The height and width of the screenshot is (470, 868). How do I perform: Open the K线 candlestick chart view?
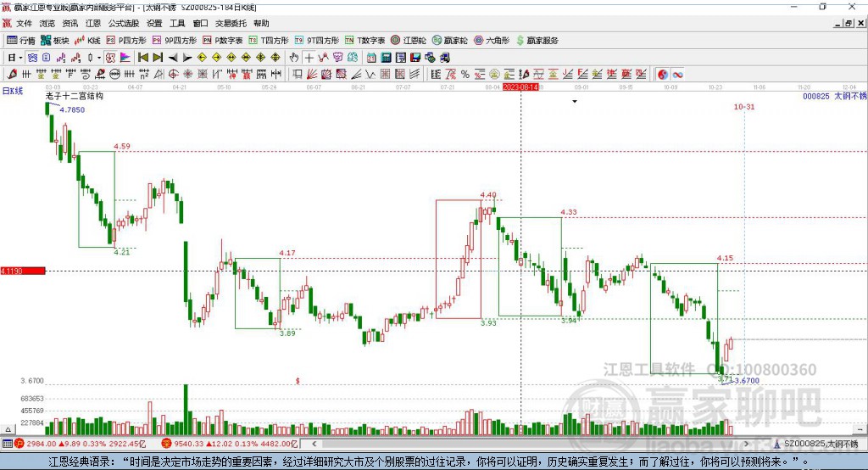click(87, 40)
